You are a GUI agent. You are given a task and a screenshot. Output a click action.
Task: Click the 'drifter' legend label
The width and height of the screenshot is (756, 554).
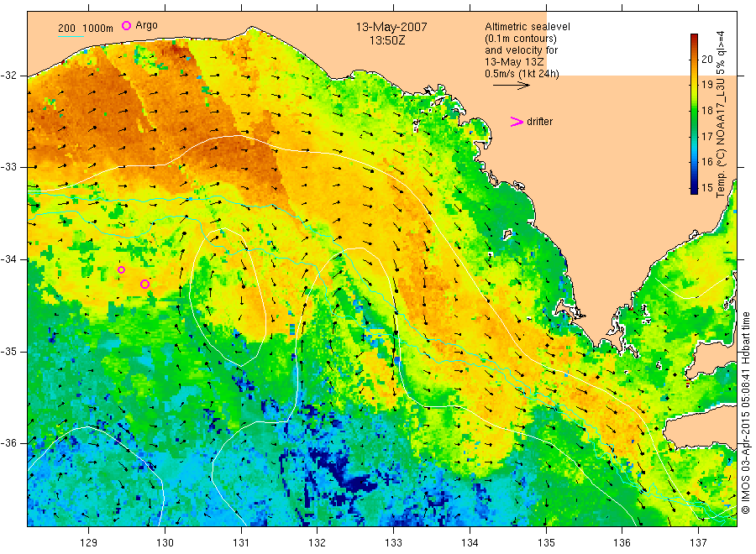539,122
